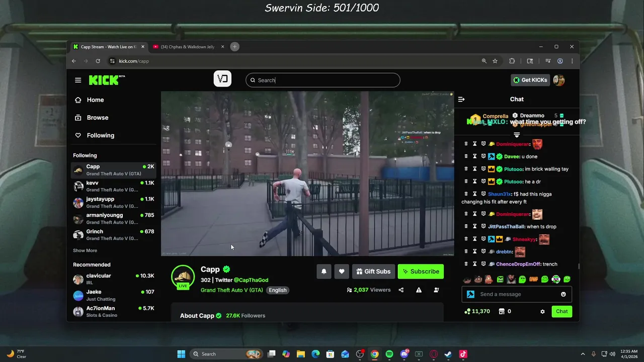Delete Davee's message with trash icon
The height and width of the screenshot is (362, 644).
(x=466, y=156)
